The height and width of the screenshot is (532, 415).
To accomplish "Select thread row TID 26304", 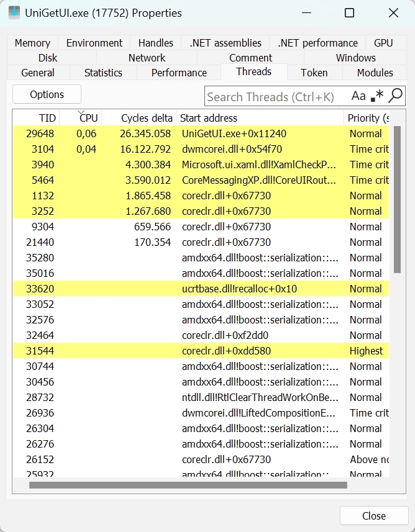I will coord(201,428).
